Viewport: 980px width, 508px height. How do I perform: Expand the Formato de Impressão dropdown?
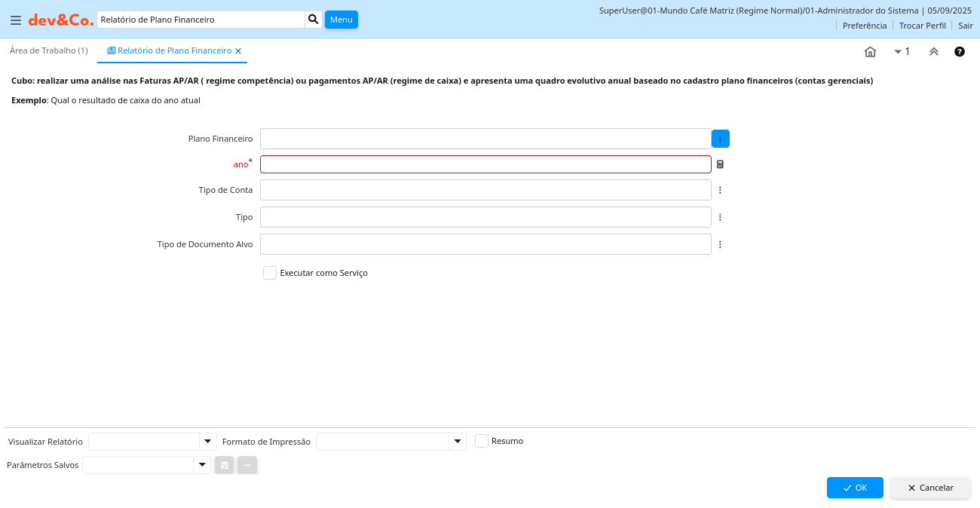[458, 442]
